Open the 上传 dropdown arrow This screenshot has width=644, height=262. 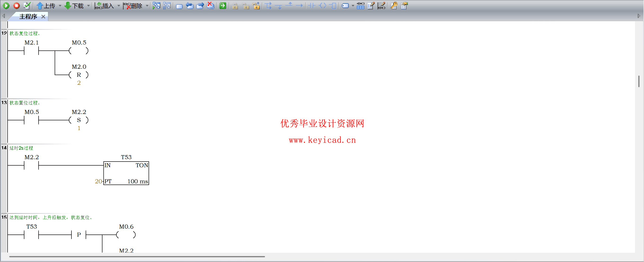point(60,5)
